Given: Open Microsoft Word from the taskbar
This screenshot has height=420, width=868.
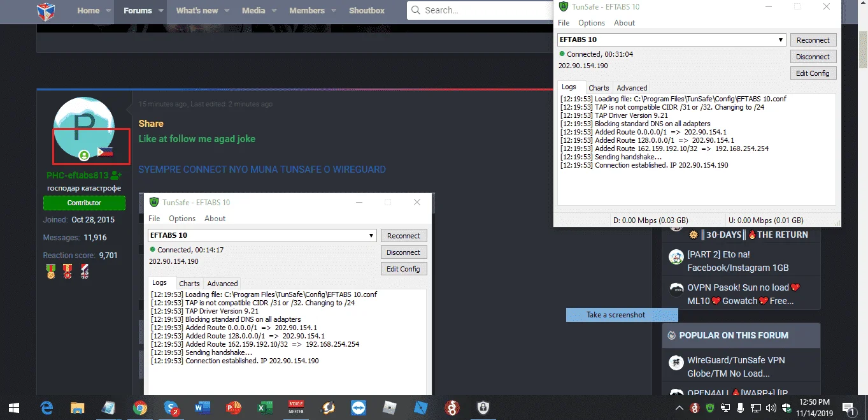Looking at the screenshot, I should click(203, 407).
